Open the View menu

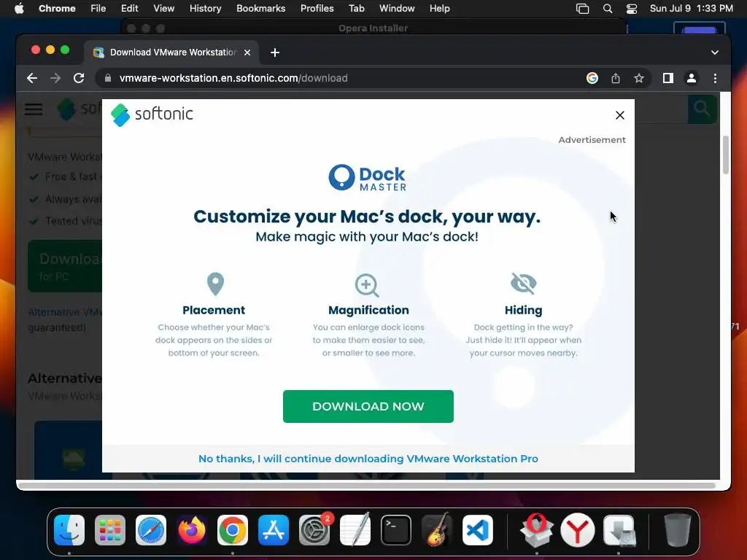point(164,9)
